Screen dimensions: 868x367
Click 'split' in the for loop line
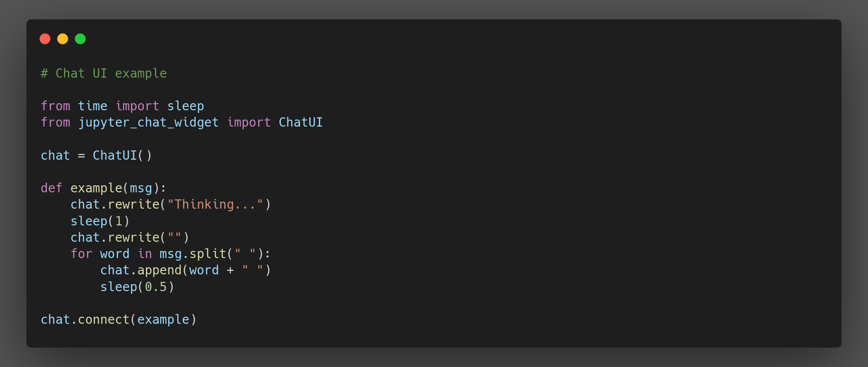(x=208, y=254)
